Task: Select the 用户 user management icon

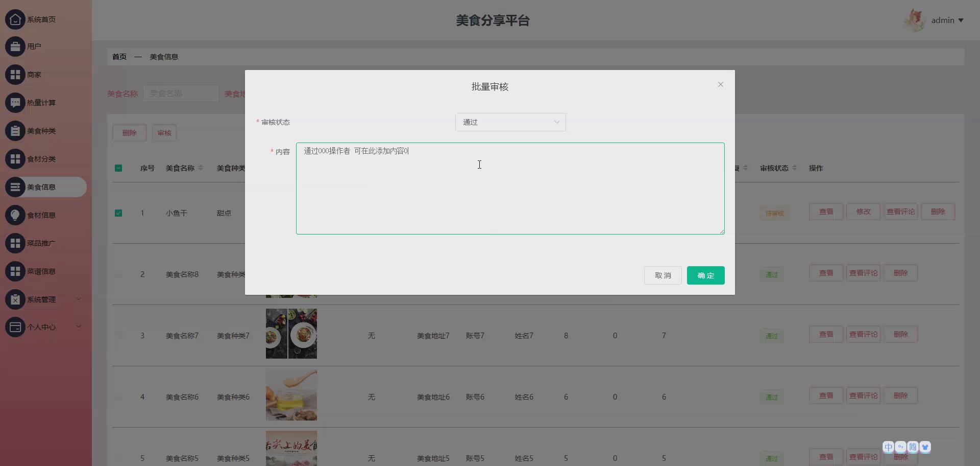Action: [15, 46]
